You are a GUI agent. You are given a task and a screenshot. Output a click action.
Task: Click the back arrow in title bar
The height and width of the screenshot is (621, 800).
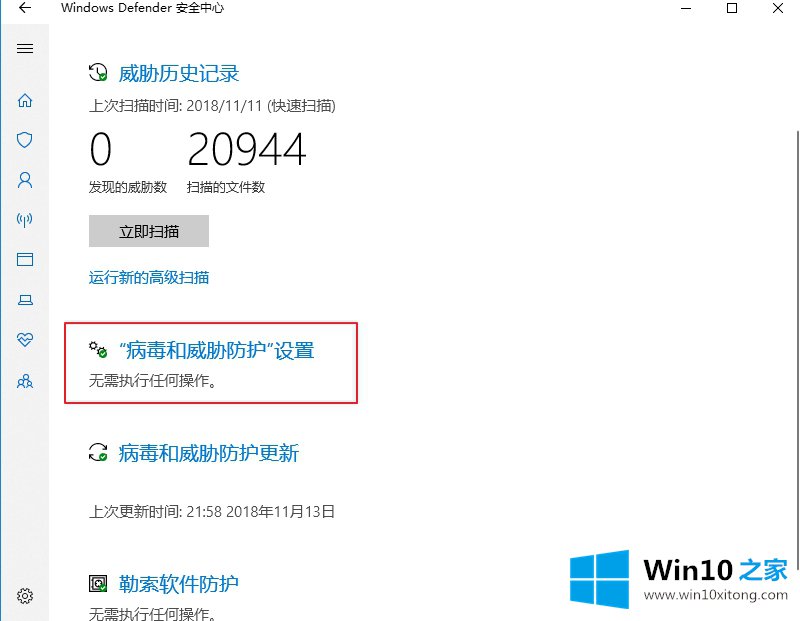24,8
